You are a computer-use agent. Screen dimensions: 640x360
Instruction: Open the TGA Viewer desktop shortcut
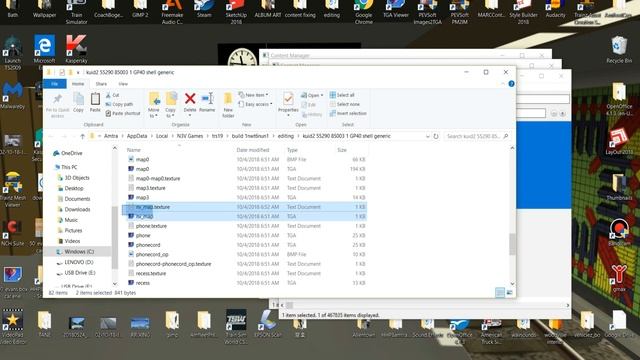(396, 9)
